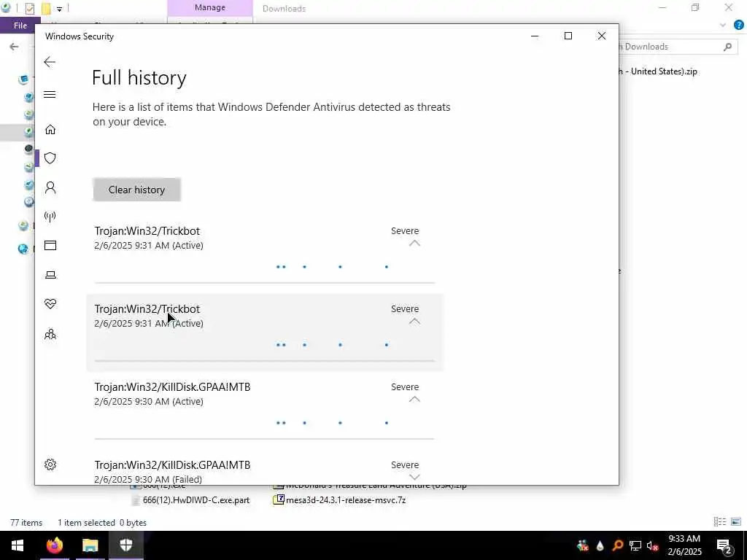Open Firefox from the taskbar

54,545
